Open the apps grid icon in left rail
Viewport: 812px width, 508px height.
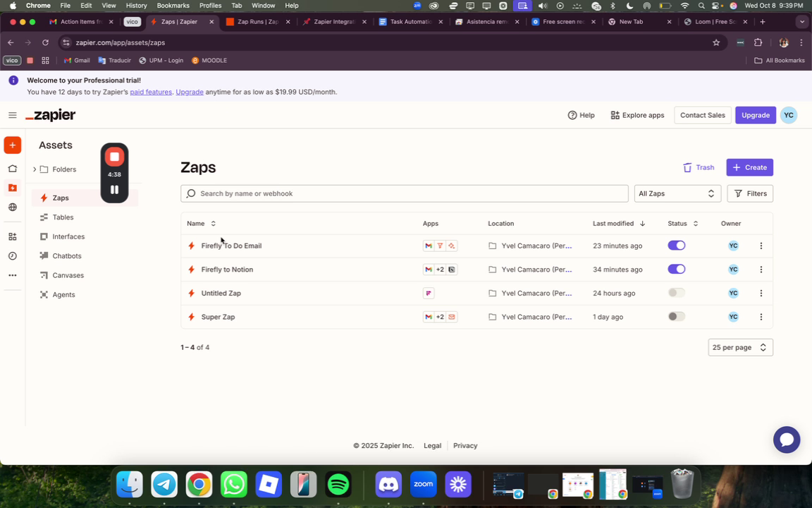(x=13, y=237)
